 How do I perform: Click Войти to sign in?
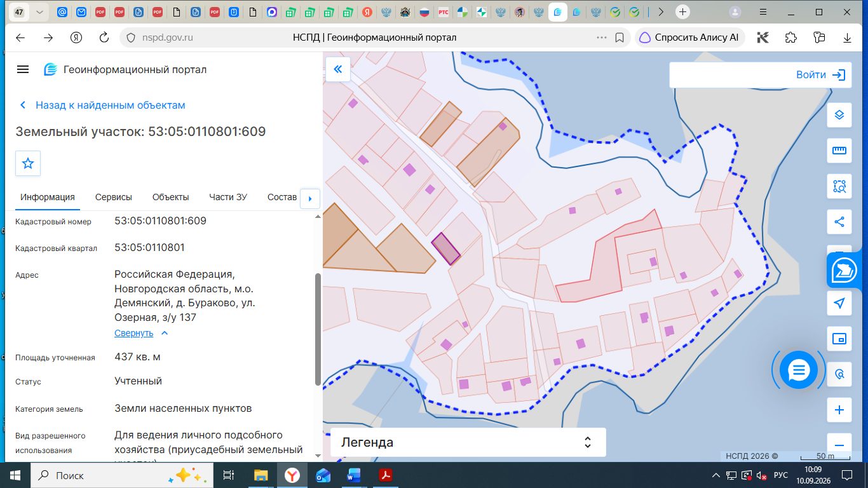820,74
